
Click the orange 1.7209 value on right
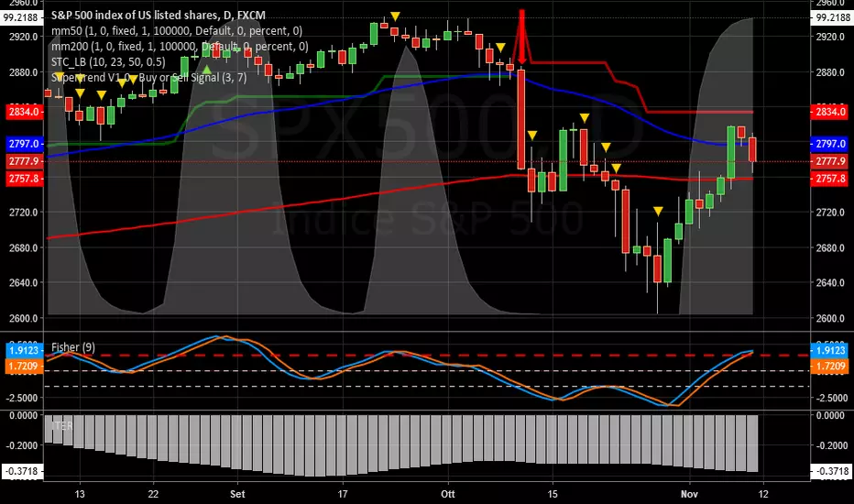pos(830,367)
